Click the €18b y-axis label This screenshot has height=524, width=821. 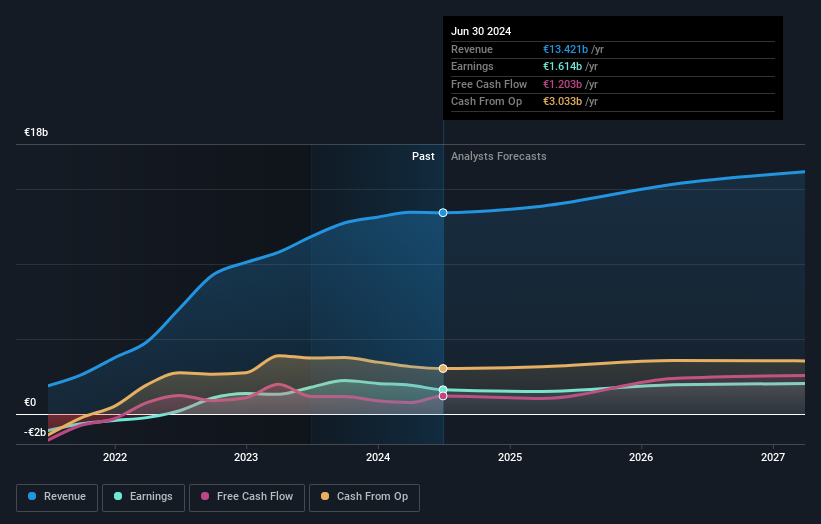[x=36, y=132]
